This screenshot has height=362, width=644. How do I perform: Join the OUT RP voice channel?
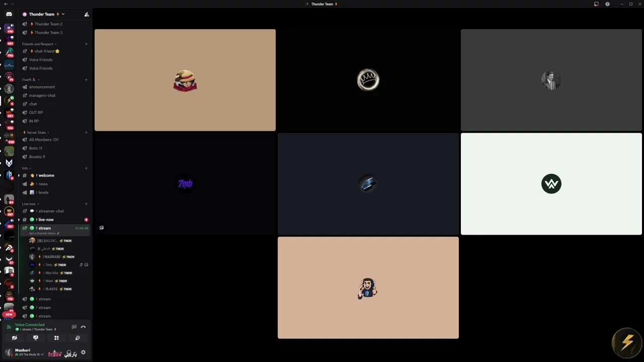(55, 113)
